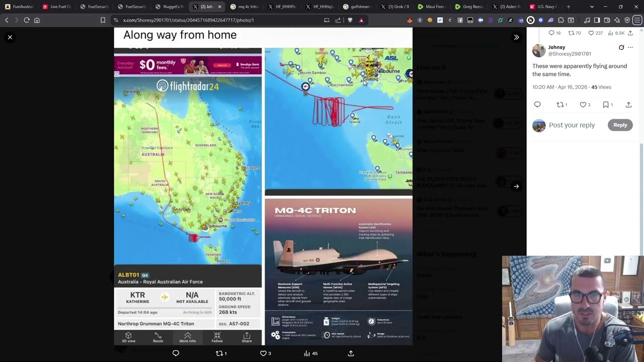View analytics on the 6.5K views icon
The image size is (644, 362).
pos(616,33)
